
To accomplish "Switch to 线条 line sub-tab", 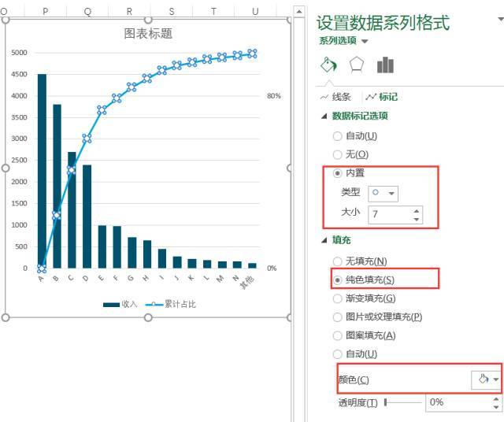I will tap(336, 97).
